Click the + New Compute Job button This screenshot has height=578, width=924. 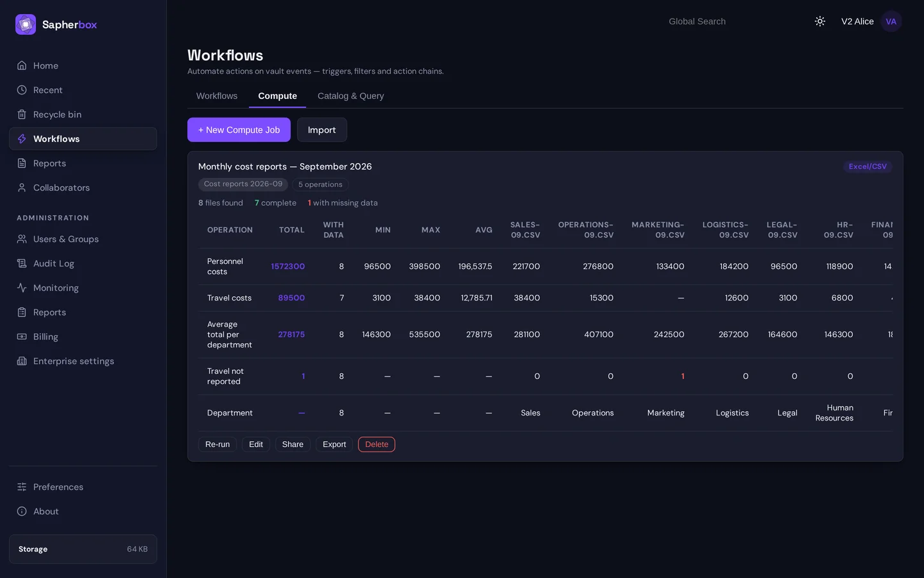coord(239,130)
